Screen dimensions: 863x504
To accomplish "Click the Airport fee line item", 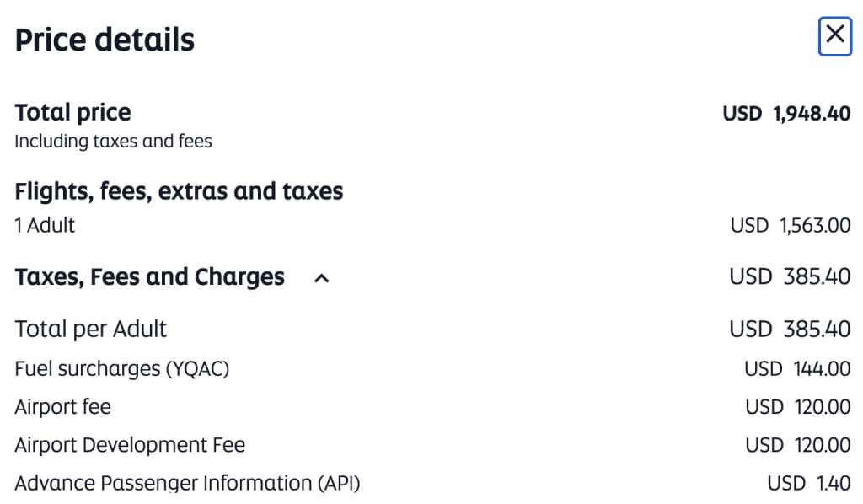I will [x=62, y=406].
